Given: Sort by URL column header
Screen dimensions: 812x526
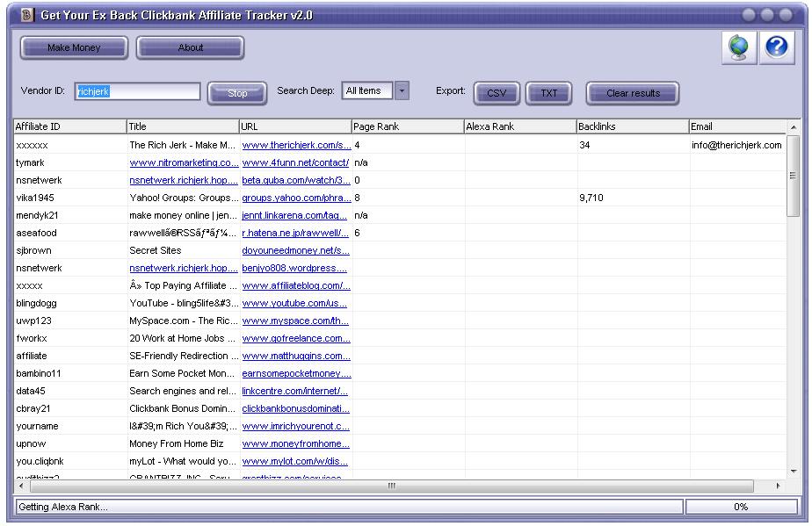Looking at the screenshot, I should (295, 126).
